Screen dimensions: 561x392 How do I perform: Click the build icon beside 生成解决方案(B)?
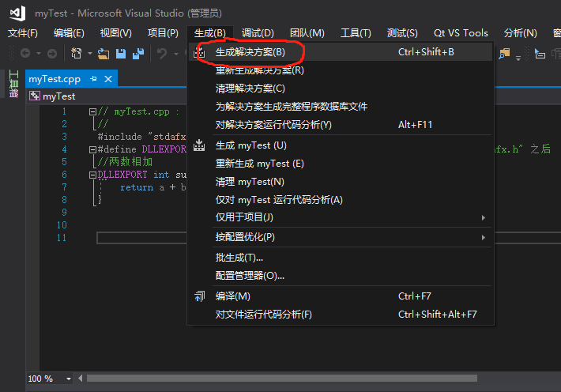pyautogui.click(x=199, y=52)
